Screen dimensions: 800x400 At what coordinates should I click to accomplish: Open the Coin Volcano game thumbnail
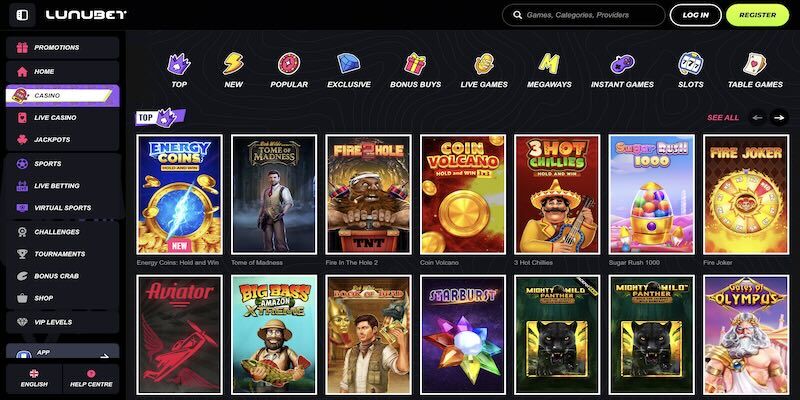[x=463, y=194]
